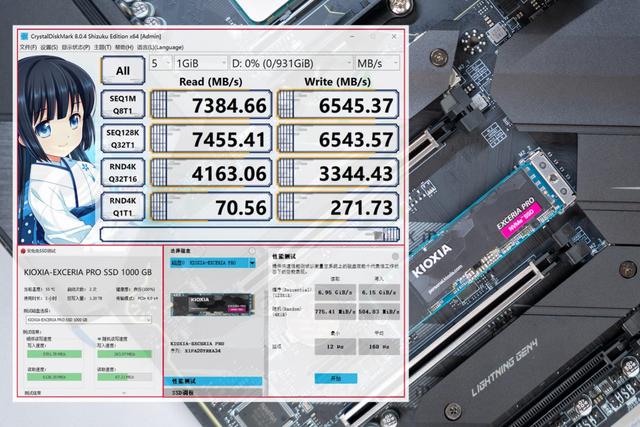This screenshot has height=427, width=640.
Task: Click the round icon beside 选择磁盘 heading
Action: click(252, 251)
